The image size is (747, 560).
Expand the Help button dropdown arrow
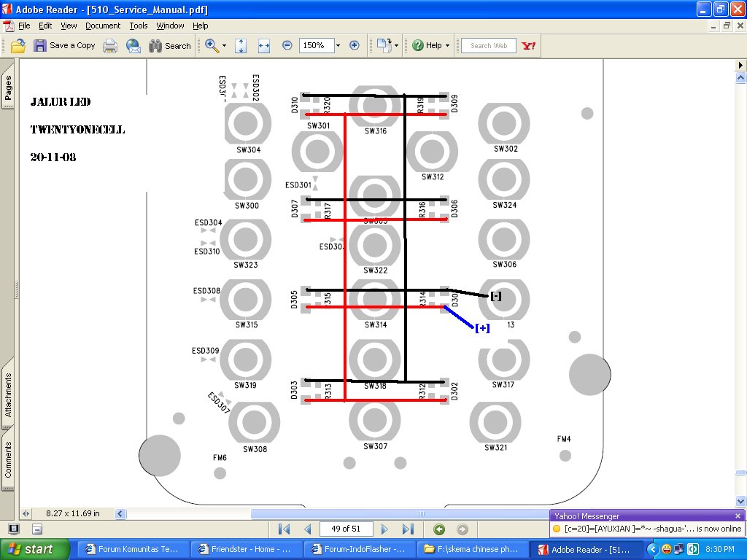click(447, 45)
